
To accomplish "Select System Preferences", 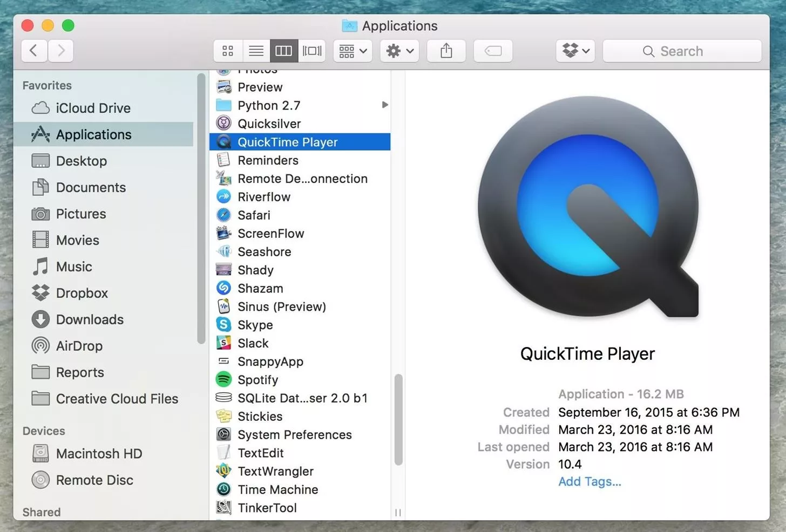I will (x=294, y=434).
